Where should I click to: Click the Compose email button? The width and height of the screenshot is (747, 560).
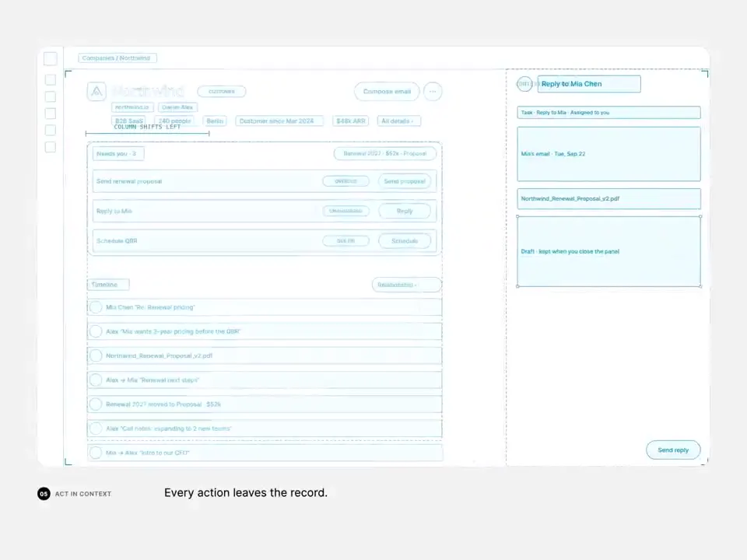coord(387,92)
